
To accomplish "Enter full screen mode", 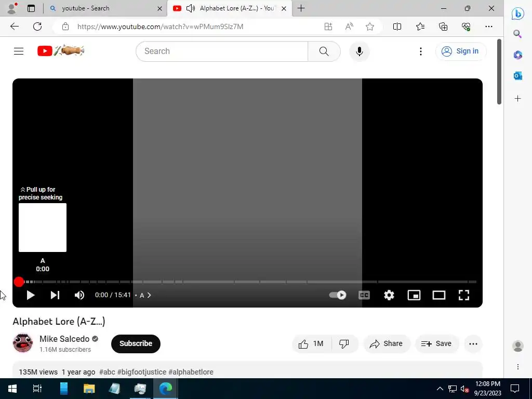I will [464, 295].
